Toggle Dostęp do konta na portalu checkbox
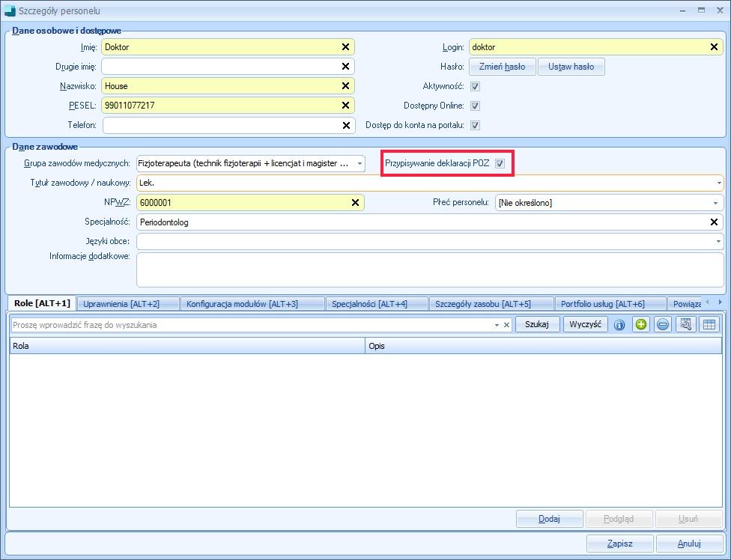Viewport: 731px width, 560px height. point(475,125)
